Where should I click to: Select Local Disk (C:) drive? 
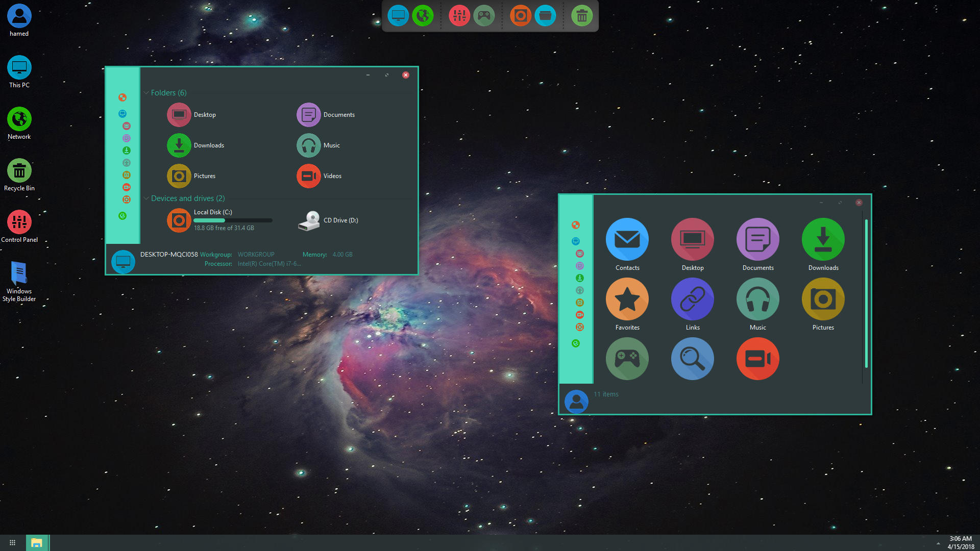pyautogui.click(x=213, y=212)
